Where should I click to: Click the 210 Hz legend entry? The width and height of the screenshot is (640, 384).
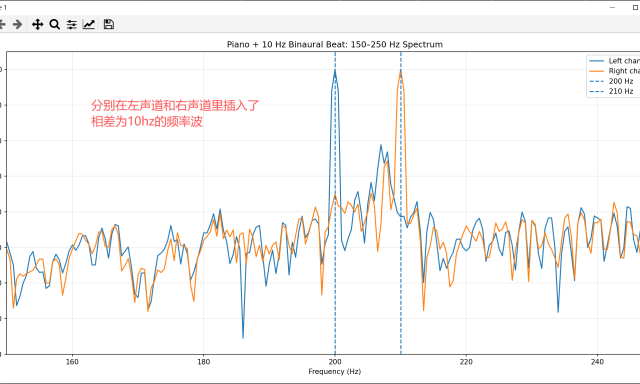tap(611, 91)
